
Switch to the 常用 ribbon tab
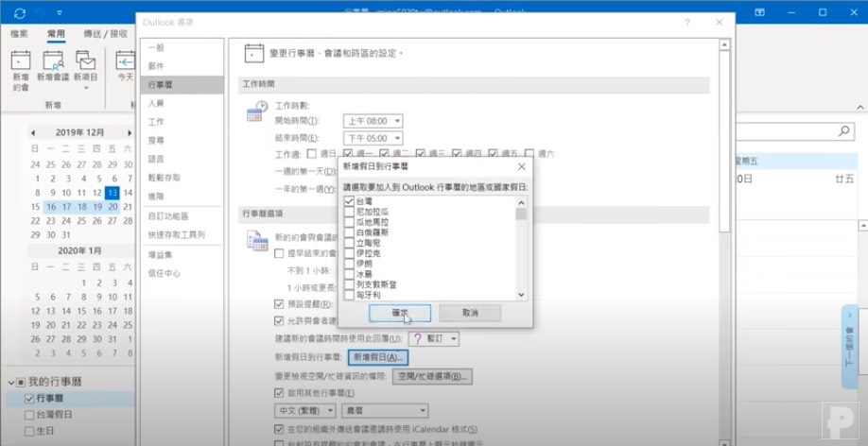[56, 34]
